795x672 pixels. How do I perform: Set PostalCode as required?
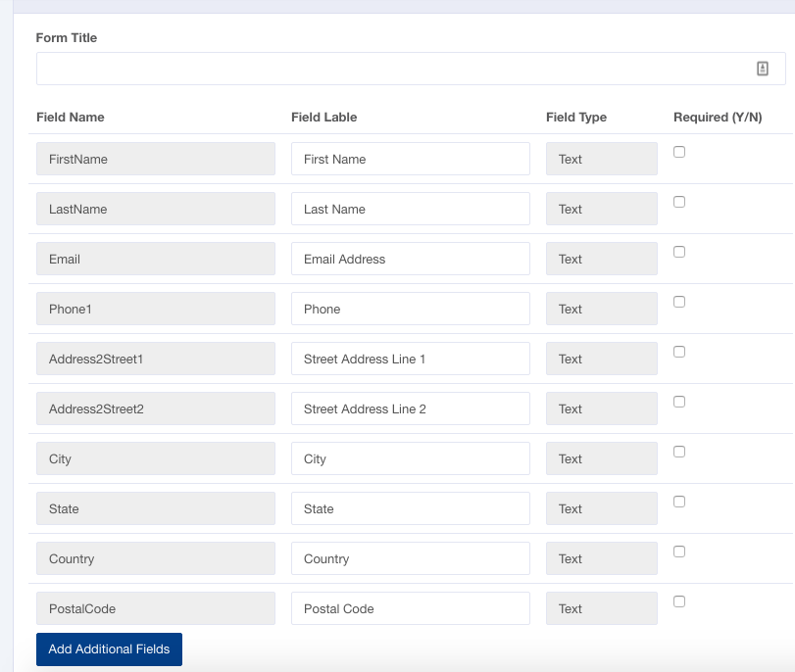click(679, 601)
